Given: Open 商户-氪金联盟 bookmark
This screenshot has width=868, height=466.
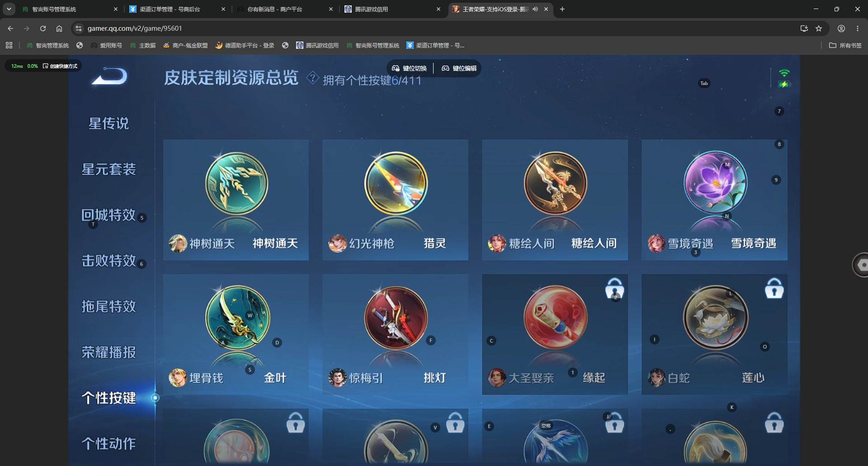Looking at the screenshot, I should (185, 45).
